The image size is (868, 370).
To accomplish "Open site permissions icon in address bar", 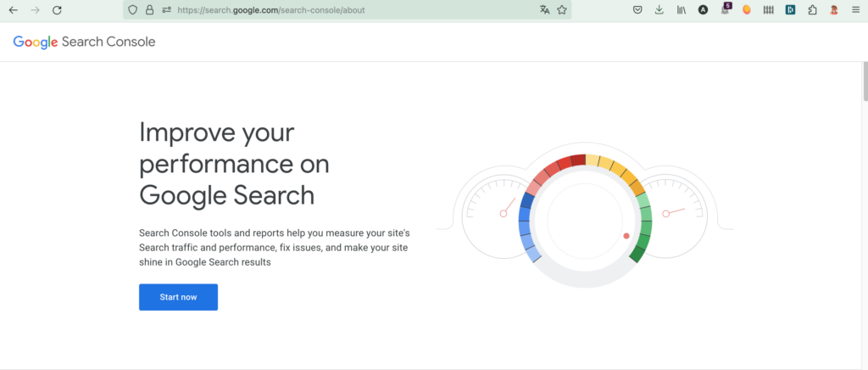I will point(166,10).
